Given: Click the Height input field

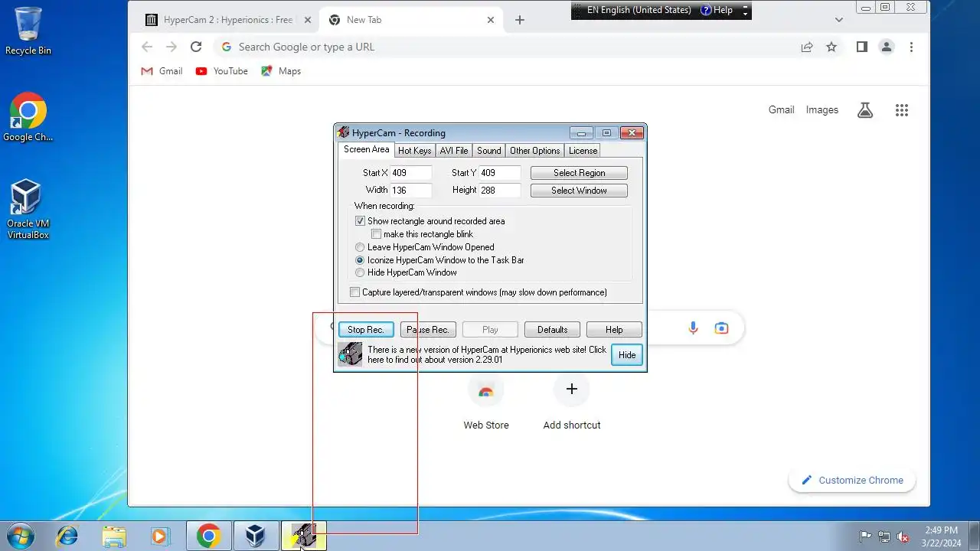Looking at the screenshot, I should 500,190.
